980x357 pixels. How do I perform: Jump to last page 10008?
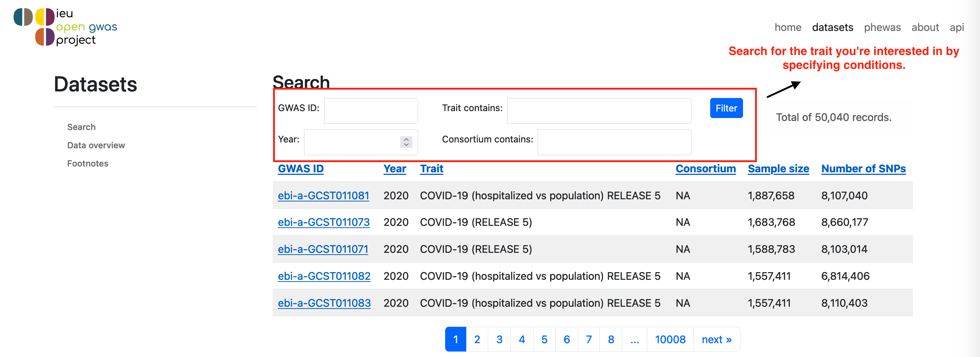pyautogui.click(x=670, y=339)
